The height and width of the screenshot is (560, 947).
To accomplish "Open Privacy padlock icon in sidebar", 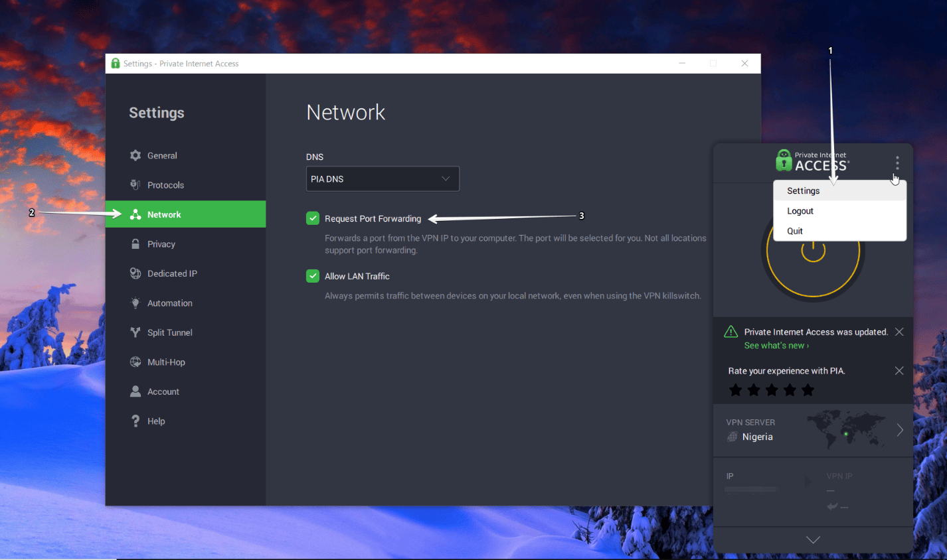I will tap(135, 244).
